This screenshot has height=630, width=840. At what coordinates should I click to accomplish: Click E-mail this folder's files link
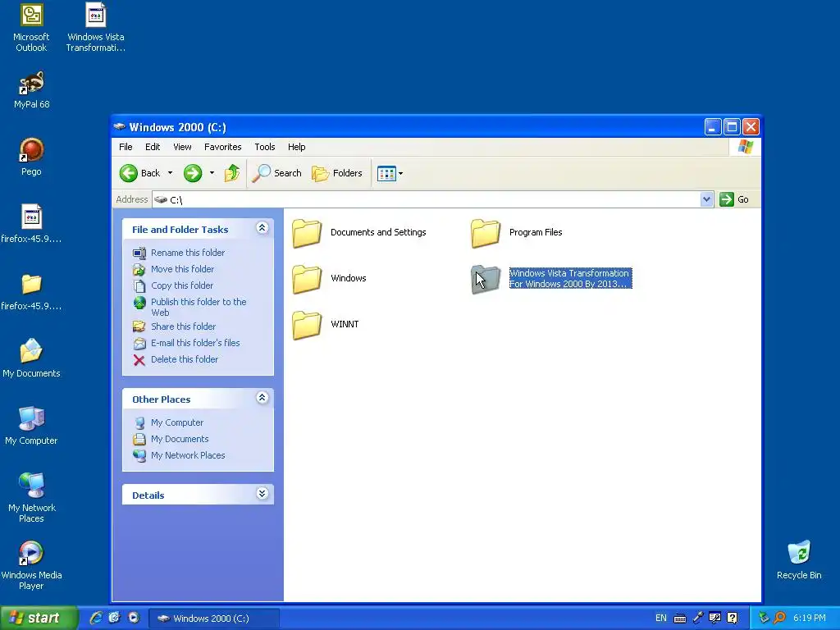195,343
